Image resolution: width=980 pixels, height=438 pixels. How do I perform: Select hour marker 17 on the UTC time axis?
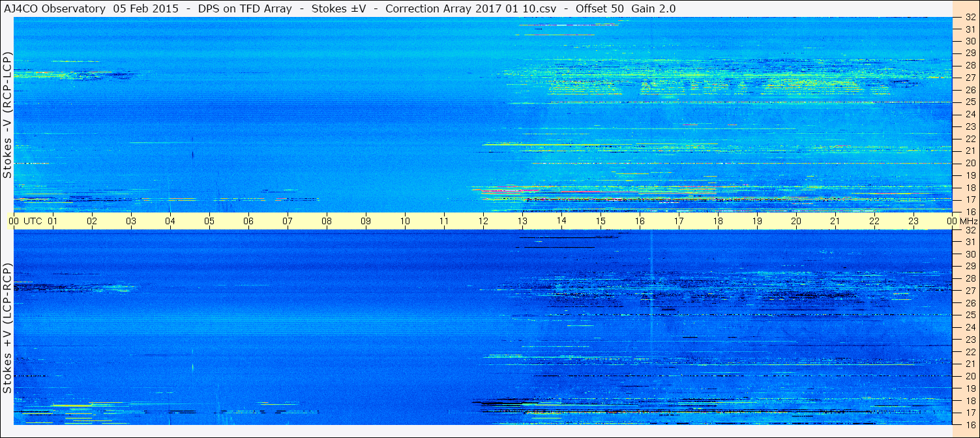[x=679, y=221]
